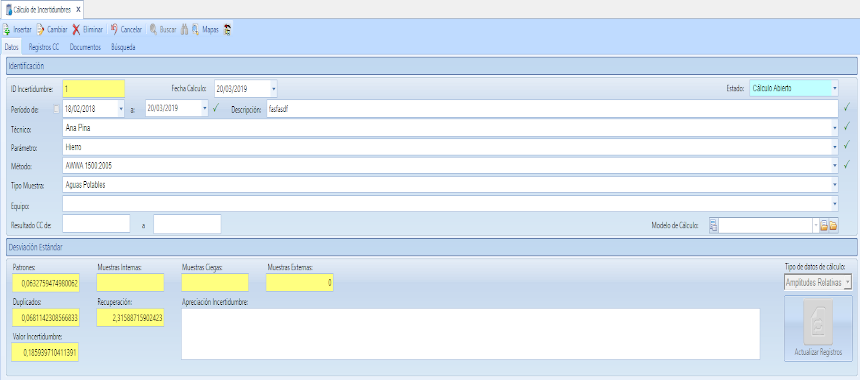Viewport: 860px width, 380px height.
Task: Click the green checkmark after period end date
Action: pos(216,108)
